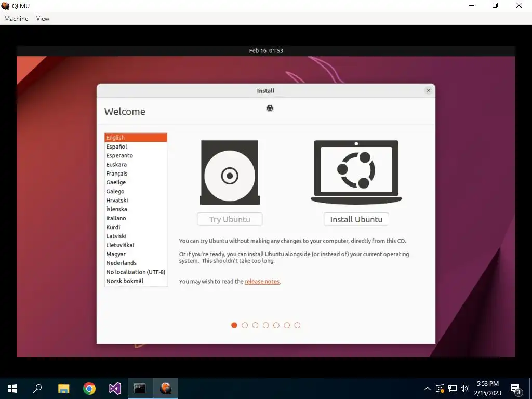Open Windows search from taskbar
532x399 pixels.
pyautogui.click(x=37, y=389)
